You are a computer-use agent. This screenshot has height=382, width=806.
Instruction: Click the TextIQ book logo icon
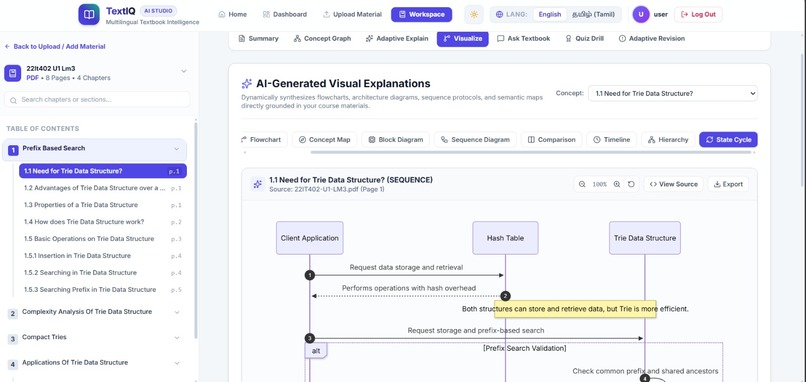click(x=89, y=14)
